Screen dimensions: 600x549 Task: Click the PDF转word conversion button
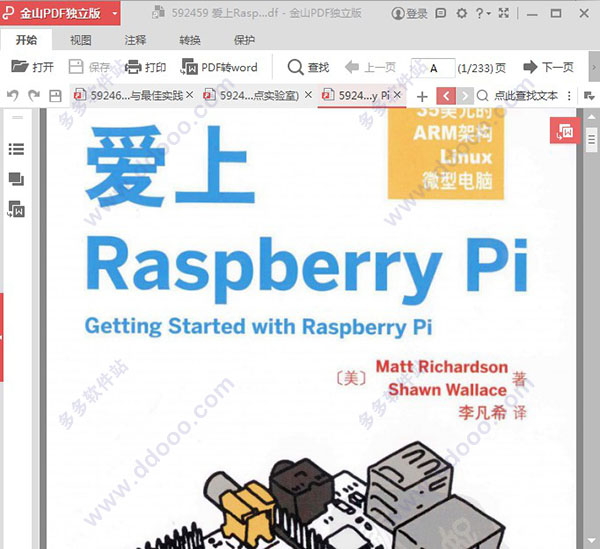(219, 67)
